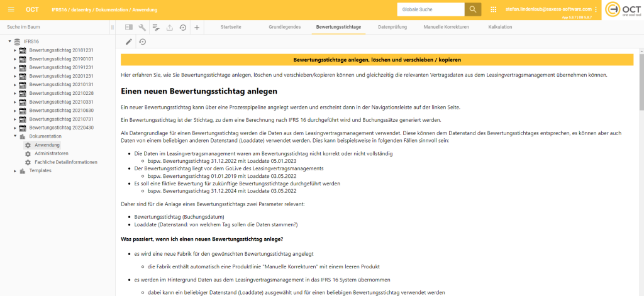Click the list edit toolbar icon
This screenshot has height=296, width=644.
coord(156,28)
